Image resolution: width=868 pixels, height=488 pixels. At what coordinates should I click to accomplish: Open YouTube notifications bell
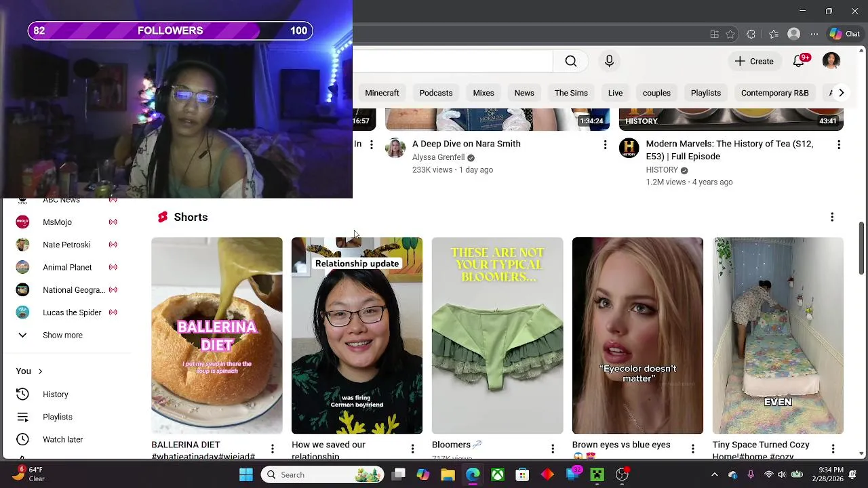[x=799, y=61]
